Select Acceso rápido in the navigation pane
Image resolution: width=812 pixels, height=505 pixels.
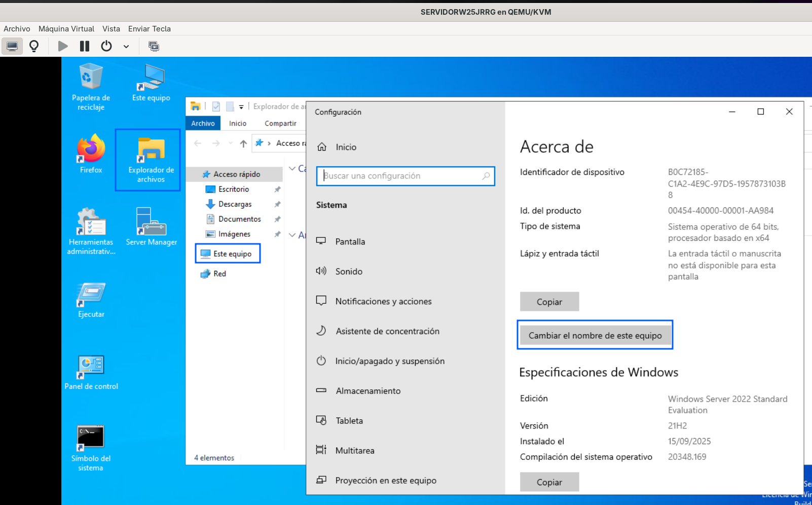[x=234, y=174]
